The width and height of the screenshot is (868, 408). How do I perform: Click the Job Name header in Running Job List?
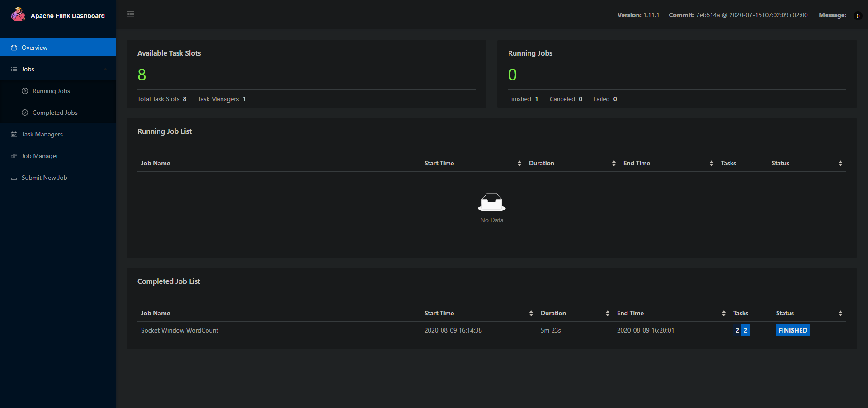(x=156, y=163)
